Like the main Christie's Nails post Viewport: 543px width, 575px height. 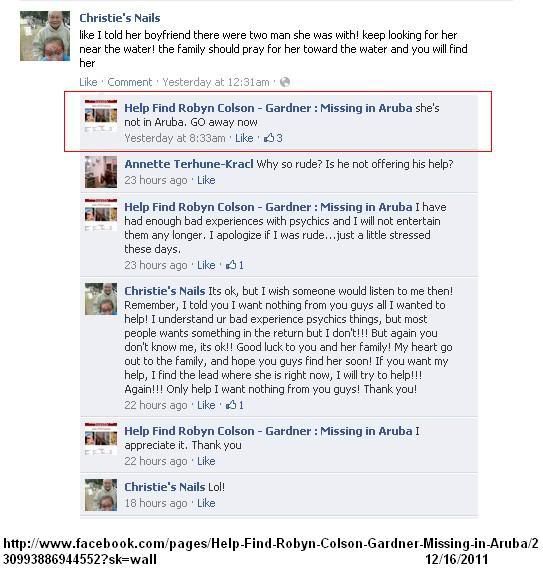tap(88, 82)
